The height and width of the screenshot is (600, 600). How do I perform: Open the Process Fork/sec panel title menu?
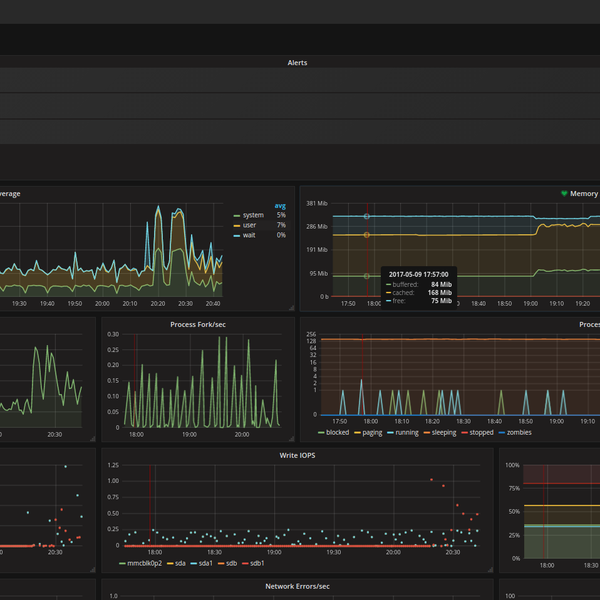tap(197, 324)
